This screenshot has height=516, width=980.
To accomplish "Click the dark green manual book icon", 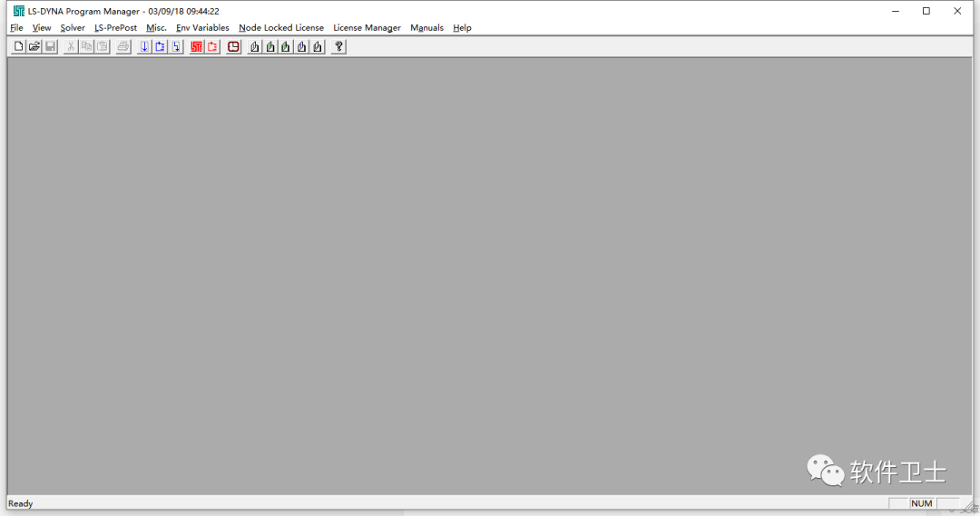I will (286, 47).
